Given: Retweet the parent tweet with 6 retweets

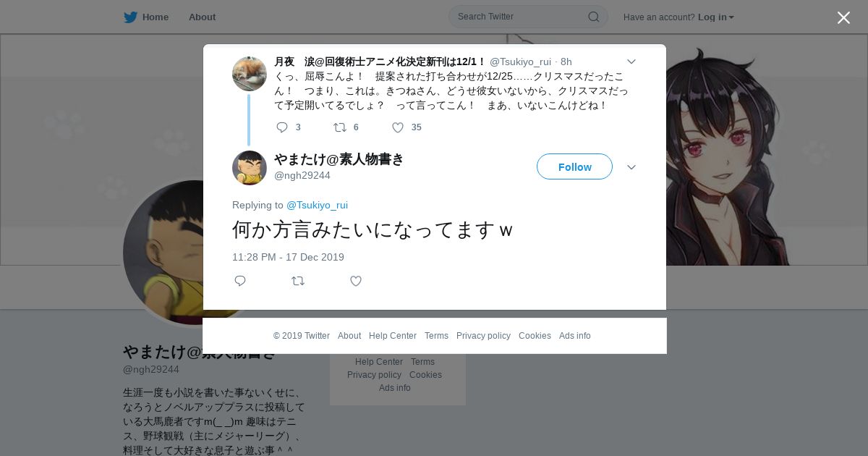Looking at the screenshot, I should tap(339, 127).
